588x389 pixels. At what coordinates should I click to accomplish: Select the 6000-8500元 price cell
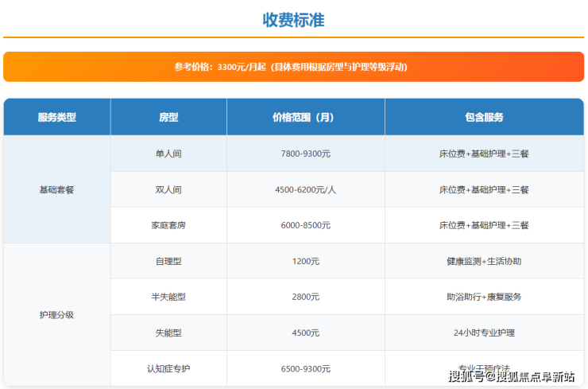[306, 225]
